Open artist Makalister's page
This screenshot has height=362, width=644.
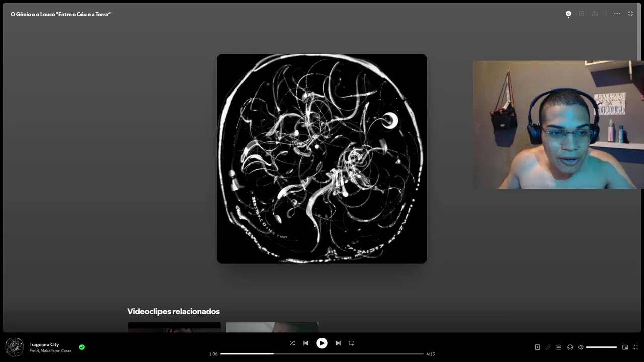pyautogui.click(x=50, y=351)
